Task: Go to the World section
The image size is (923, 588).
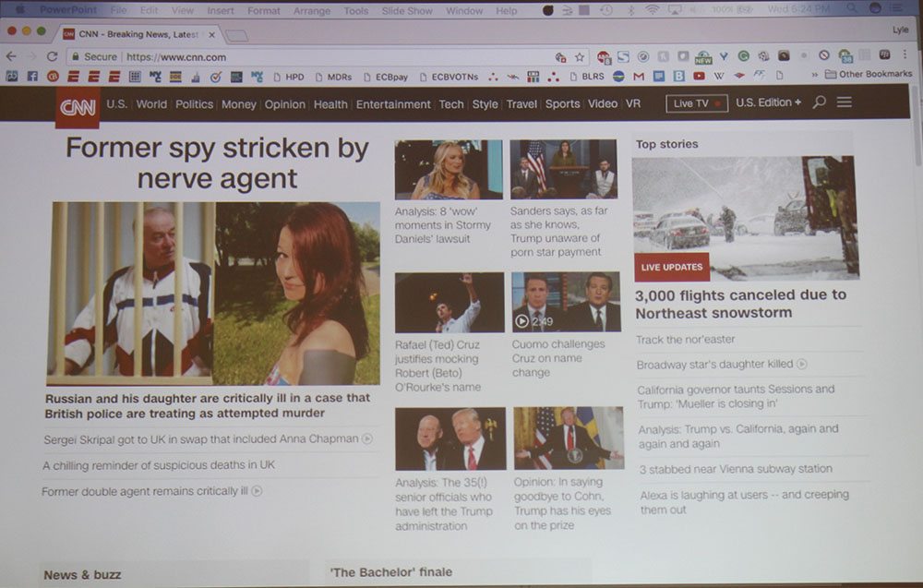Action: click(151, 104)
